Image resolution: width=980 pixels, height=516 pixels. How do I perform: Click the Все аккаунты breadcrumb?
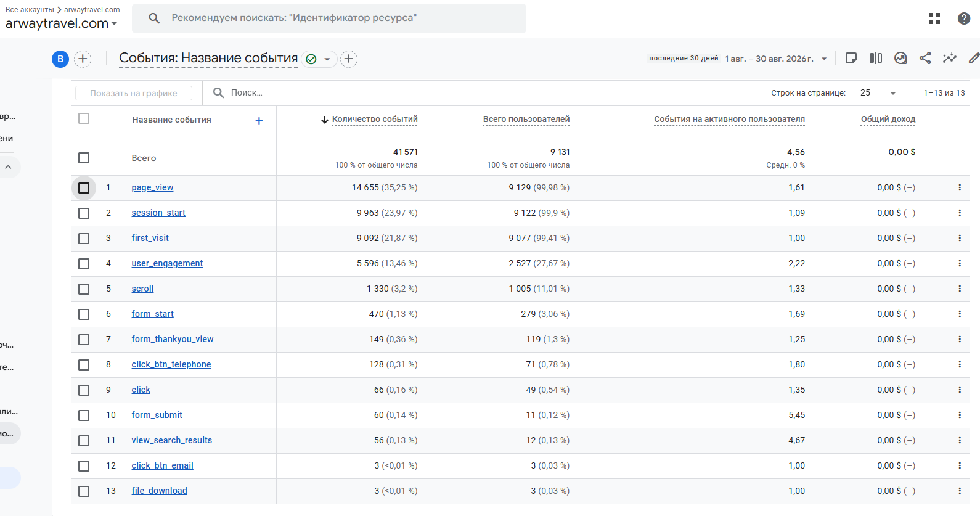tap(30, 10)
